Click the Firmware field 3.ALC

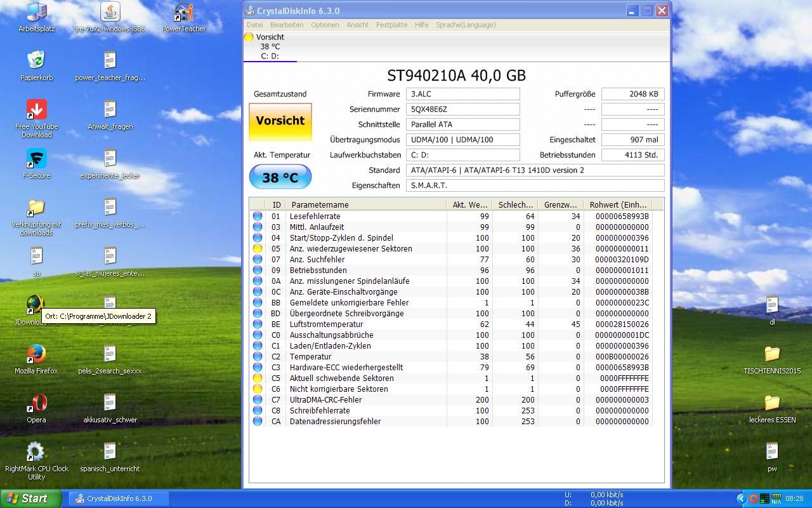click(x=462, y=94)
